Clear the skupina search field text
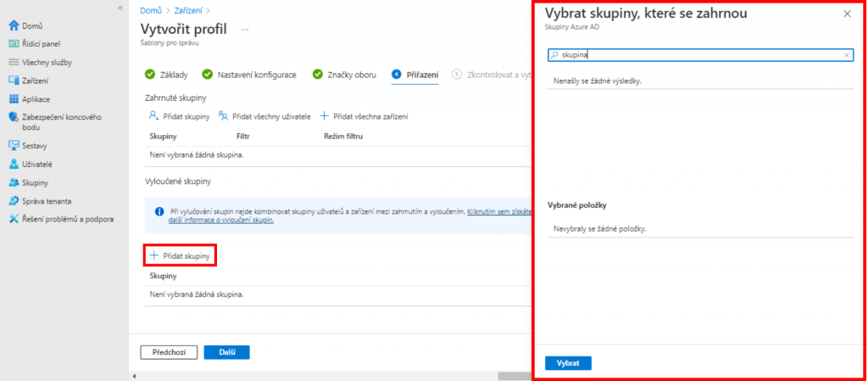The height and width of the screenshot is (381, 868). tap(846, 54)
